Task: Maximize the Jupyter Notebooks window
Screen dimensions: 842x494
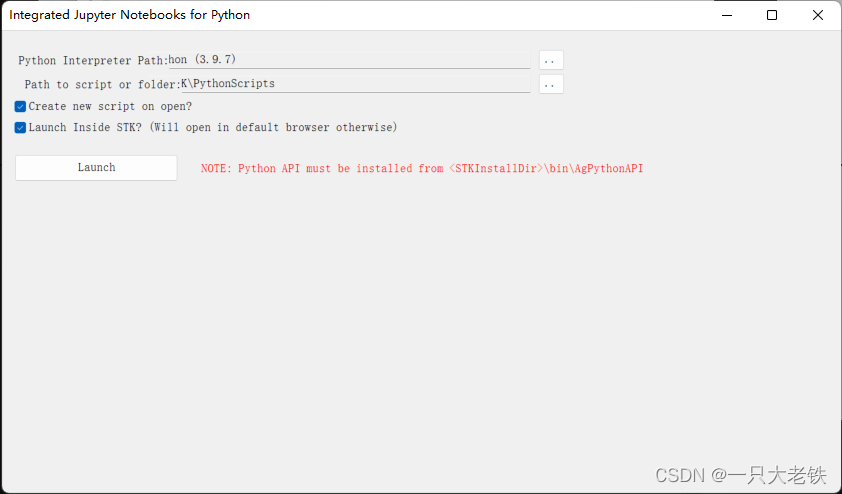Action: [x=772, y=15]
